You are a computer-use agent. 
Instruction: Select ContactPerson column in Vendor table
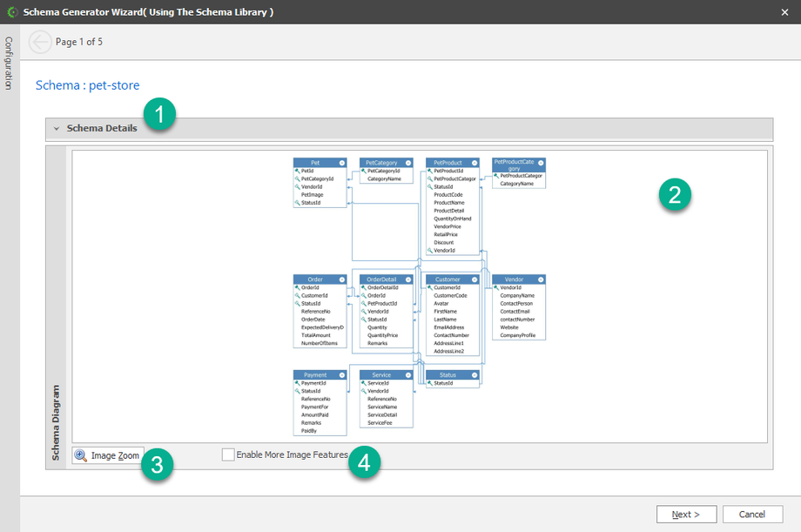(x=516, y=304)
